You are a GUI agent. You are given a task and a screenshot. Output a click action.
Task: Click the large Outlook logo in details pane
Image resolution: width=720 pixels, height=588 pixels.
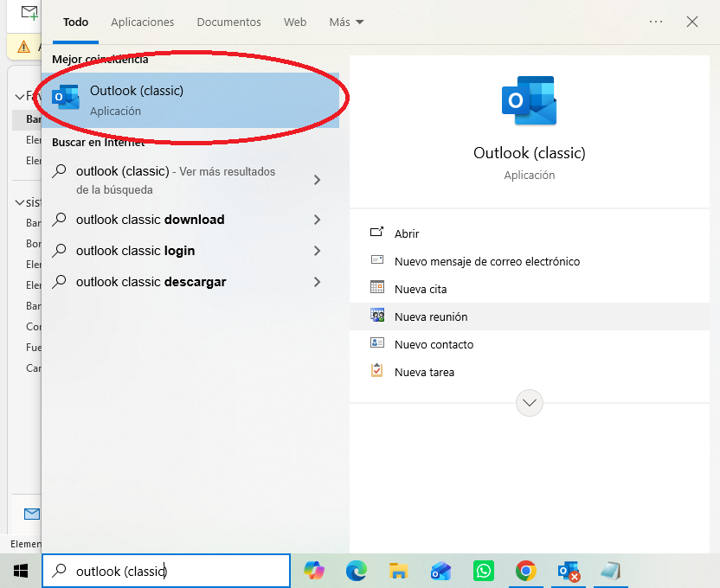[x=529, y=100]
